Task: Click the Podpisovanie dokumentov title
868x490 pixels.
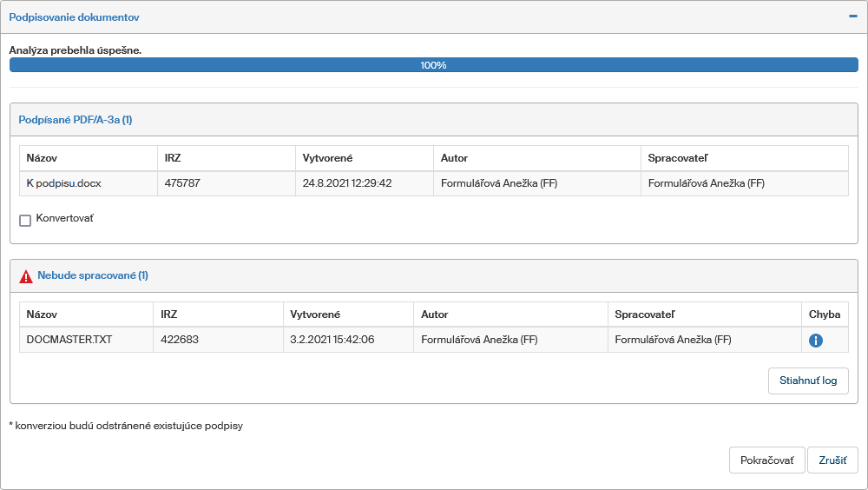Action: 74,17
